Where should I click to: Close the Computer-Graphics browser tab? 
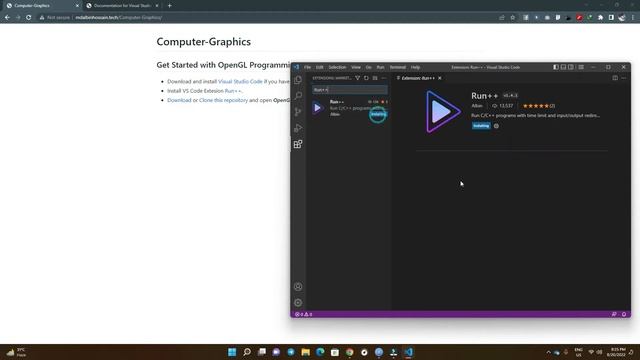pos(77,6)
